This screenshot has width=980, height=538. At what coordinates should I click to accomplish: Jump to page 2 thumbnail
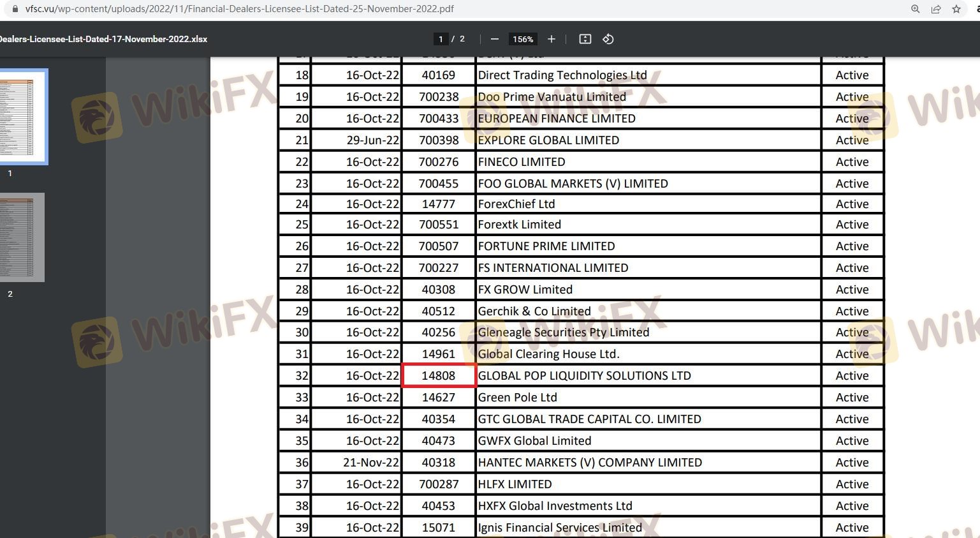[x=22, y=237]
